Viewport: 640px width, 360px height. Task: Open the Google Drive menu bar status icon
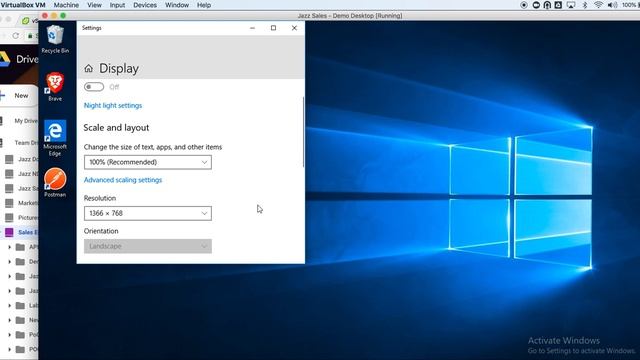tap(558, 5)
